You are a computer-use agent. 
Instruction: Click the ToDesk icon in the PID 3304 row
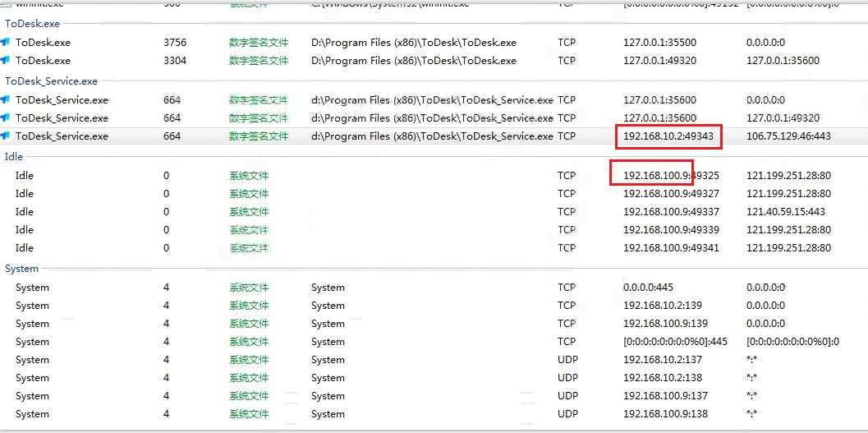[x=6, y=60]
